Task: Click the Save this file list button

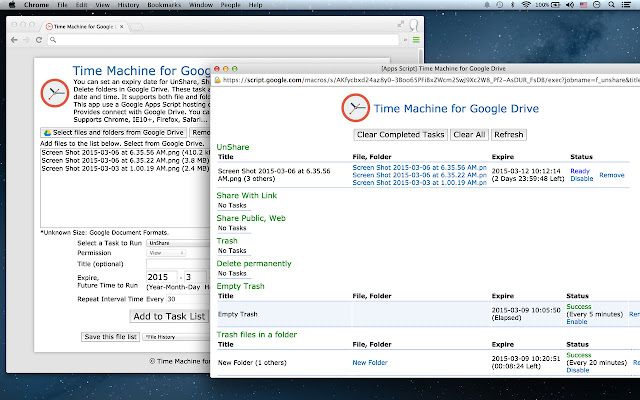Action: tap(110, 337)
